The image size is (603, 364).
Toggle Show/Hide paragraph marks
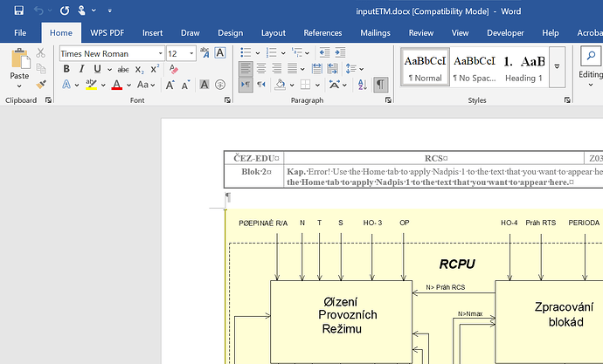[x=381, y=85]
